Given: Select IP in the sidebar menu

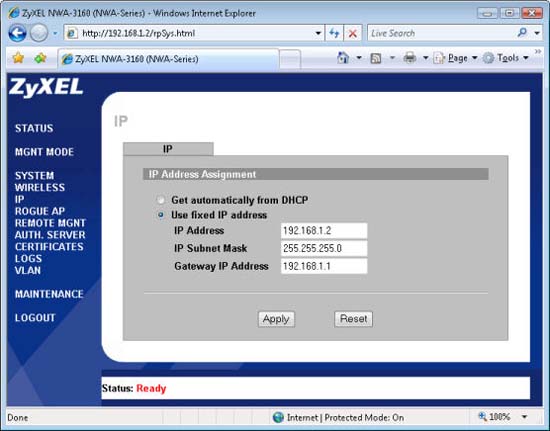Looking at the screenshot, I should pyautogui.click(x=19, y=199).
